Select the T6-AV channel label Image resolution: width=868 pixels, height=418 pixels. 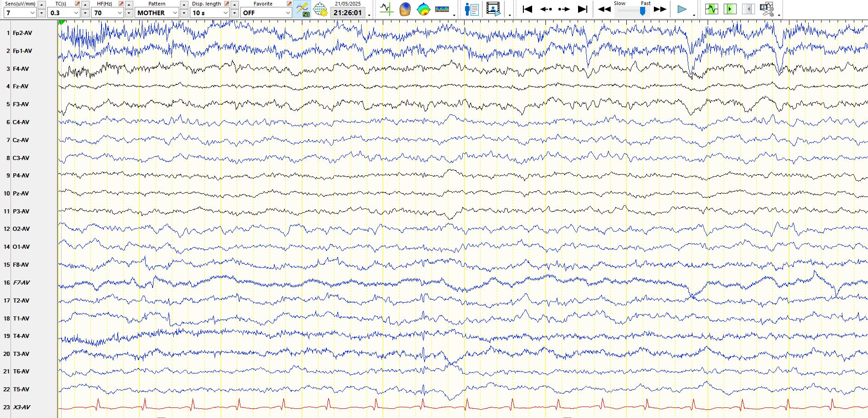tap(21, 372)
